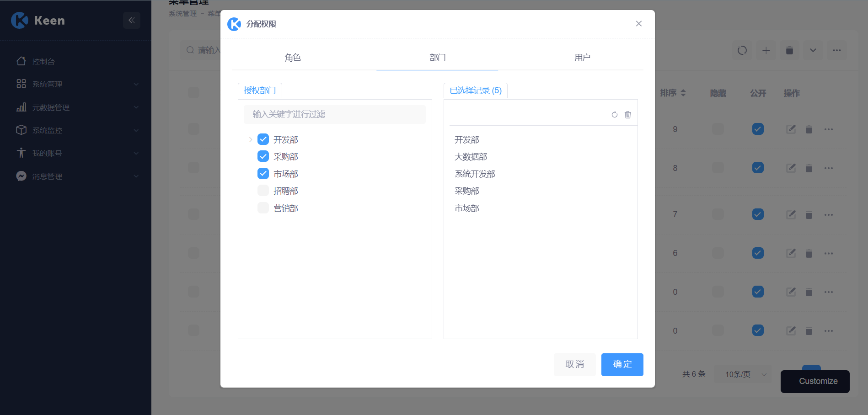Toggle the 隐藏 checkbox in the sort 6 row
Viewport: 868px width, 415px height.
(718, 253)
